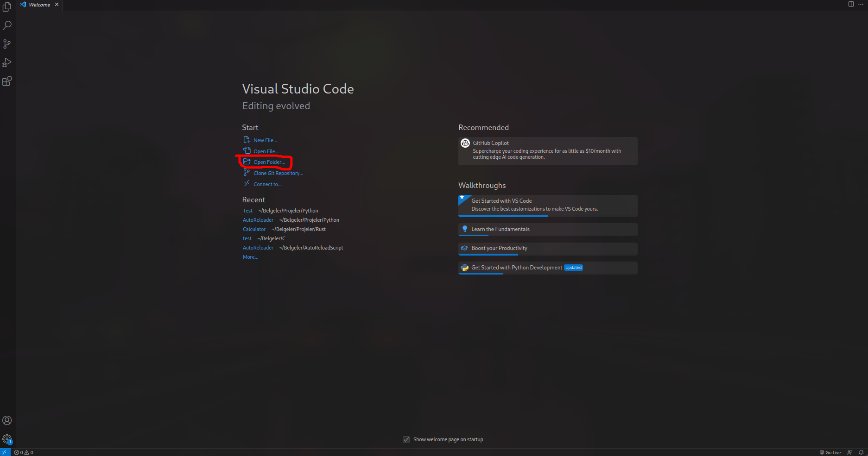
Task: Open the notifications bell
Action: (x=861, y=452)
